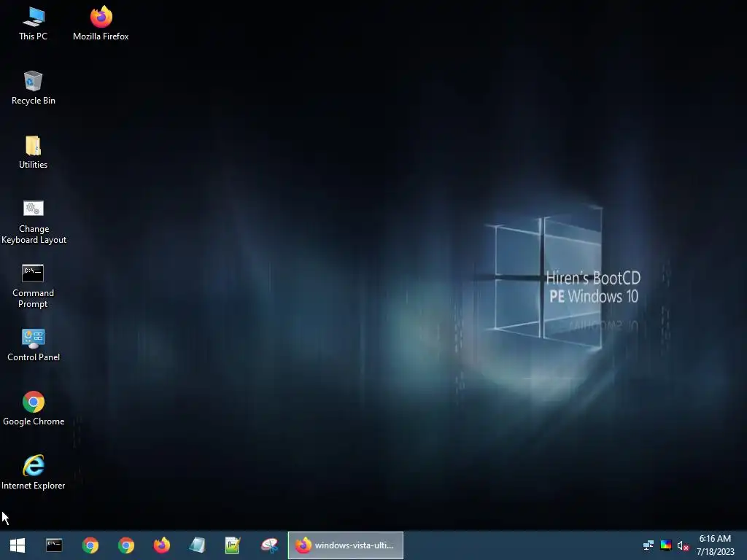Click the colorful display tray icon

tap(666, 545)
